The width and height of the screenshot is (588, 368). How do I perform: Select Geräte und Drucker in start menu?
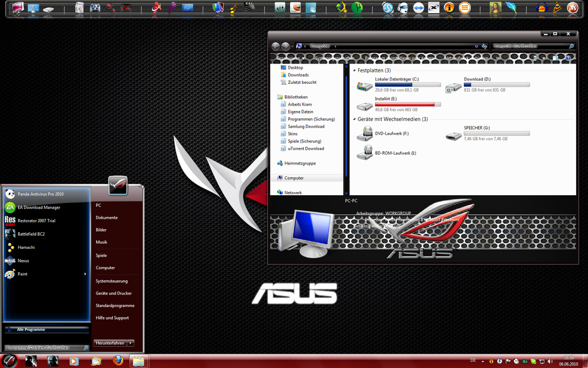pyautogui.click(x=114, y=293)
